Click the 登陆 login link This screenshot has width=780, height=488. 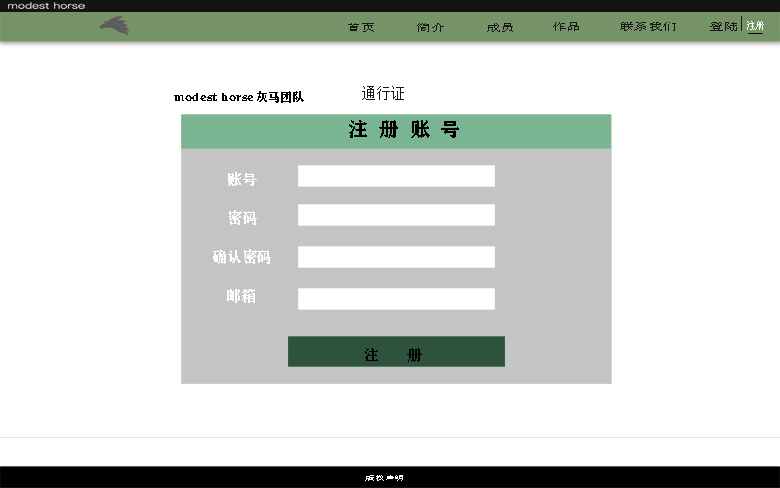tap(723, 27)
